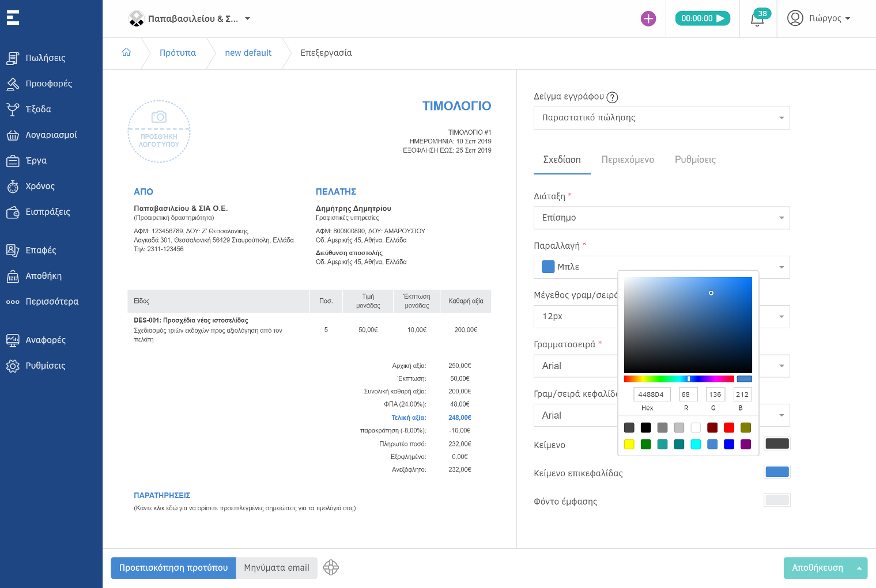The image size is (876, 588).
Task: Select the black preset swatch
Action: (x=646, y=427)
